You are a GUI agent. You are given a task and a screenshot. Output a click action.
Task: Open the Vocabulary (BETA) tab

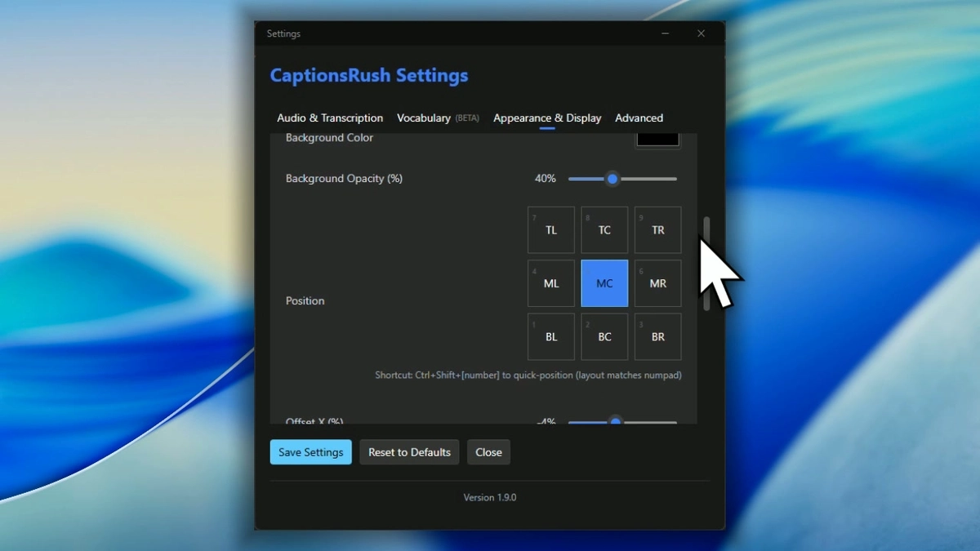click(x=438, y=118)
